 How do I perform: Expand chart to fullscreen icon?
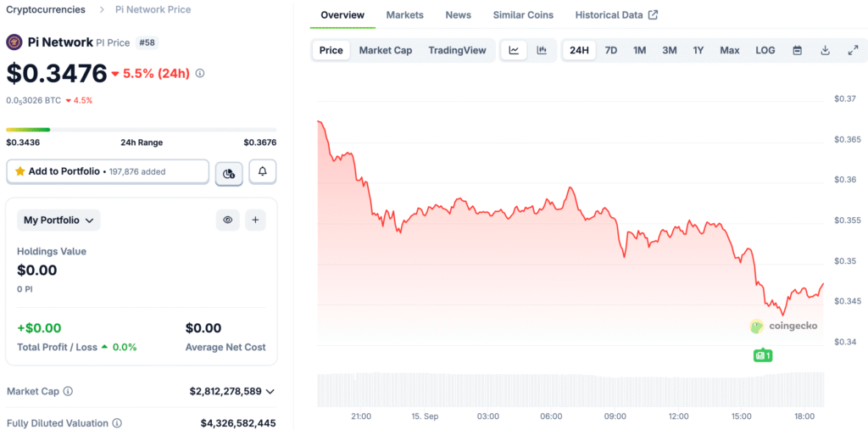point(853,50)
